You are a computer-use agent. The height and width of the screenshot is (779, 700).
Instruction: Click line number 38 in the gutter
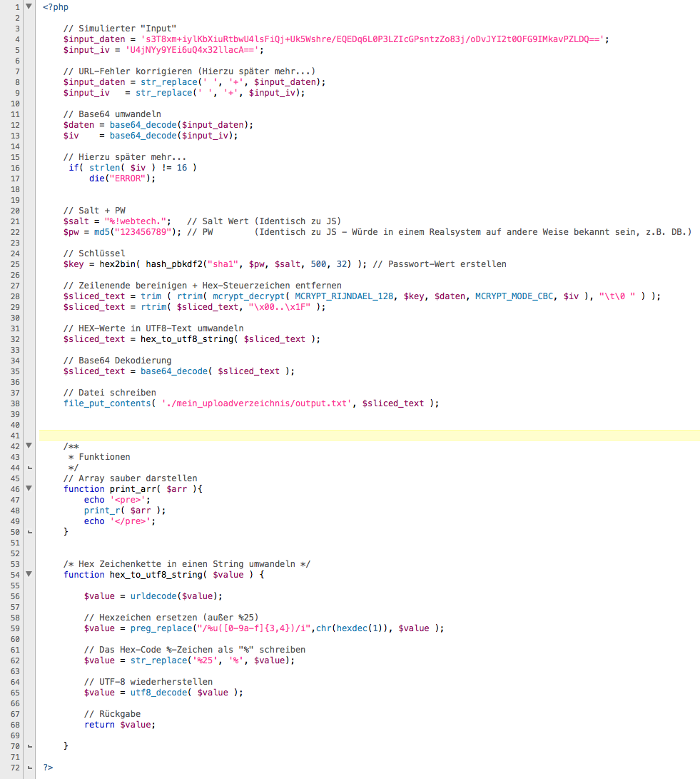click(x=15, y=404)
